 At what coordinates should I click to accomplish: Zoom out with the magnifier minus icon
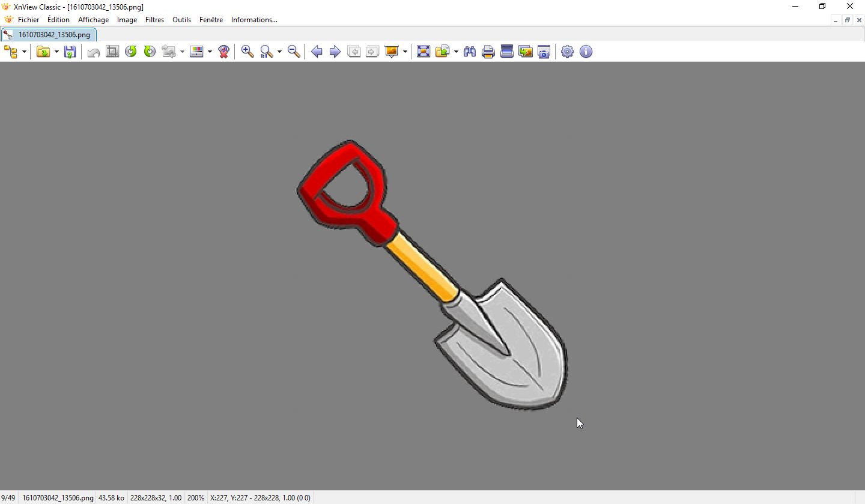(294, 52)
